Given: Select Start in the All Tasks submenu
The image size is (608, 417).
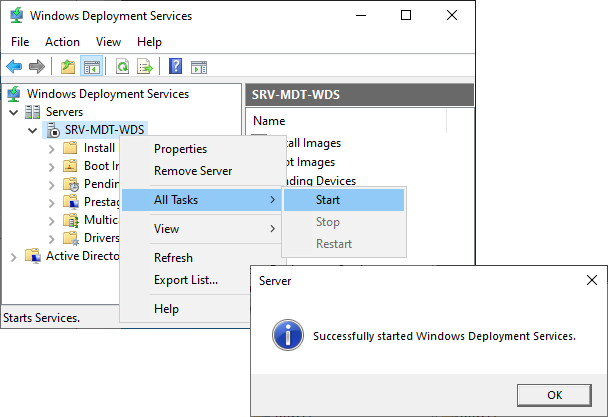Looking at the screenshot, I should [x=344, y=200].
